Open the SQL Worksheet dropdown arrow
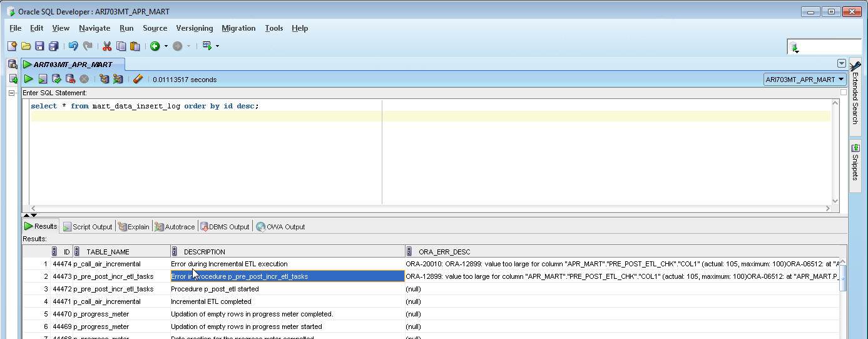The height and width of the screenshot is (339, 868). tap(217, 46)
